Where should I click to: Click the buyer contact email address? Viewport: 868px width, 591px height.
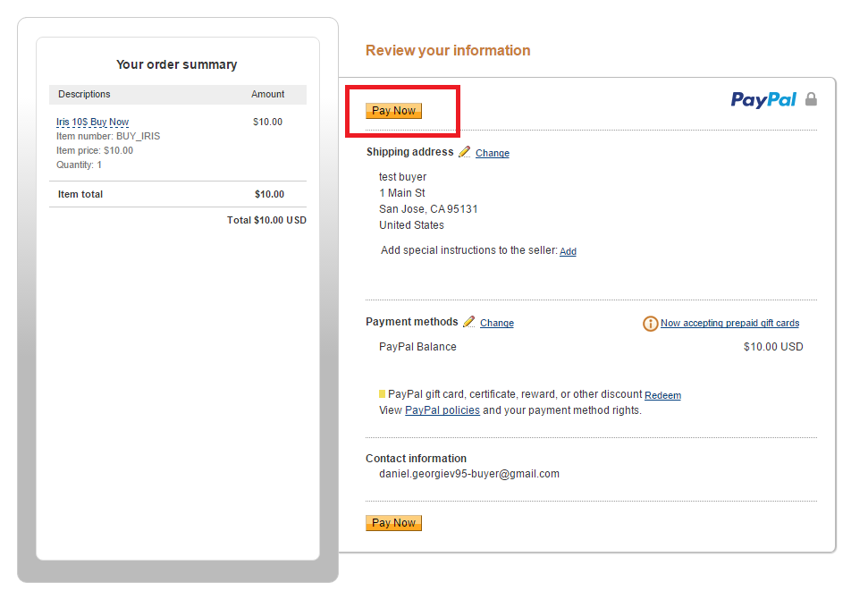(x=469, y=474)
